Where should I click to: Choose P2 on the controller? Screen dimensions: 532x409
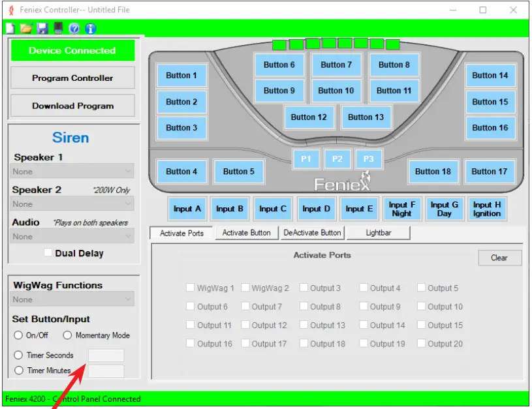(x=337, y=159)
